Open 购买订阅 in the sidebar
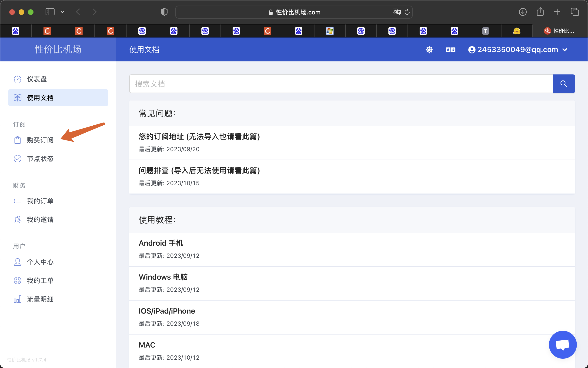The height and width of the screenshot is (368, 588). [x=58, y=140]
